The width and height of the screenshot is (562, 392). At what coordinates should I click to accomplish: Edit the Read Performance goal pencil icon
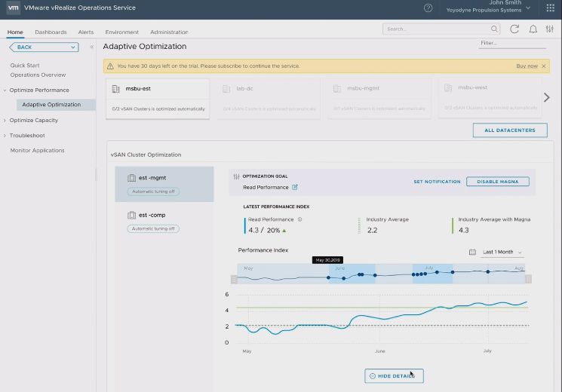[295, 187]
